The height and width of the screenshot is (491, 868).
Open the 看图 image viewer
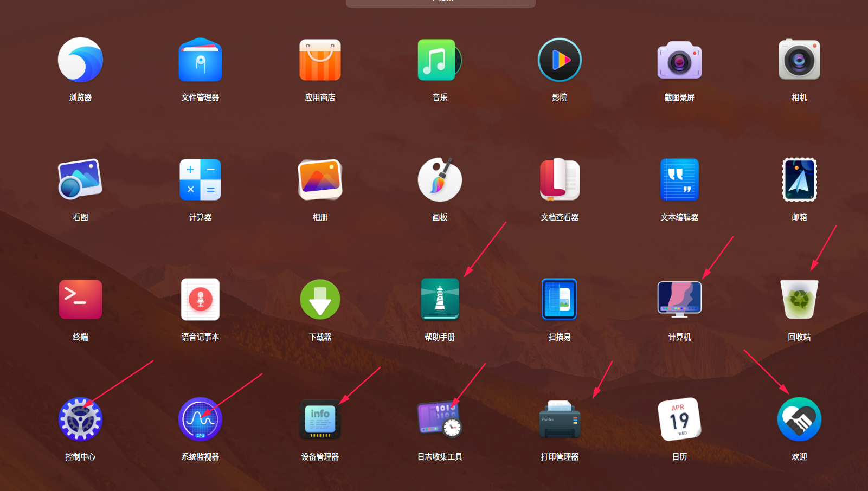click(80, 179)
